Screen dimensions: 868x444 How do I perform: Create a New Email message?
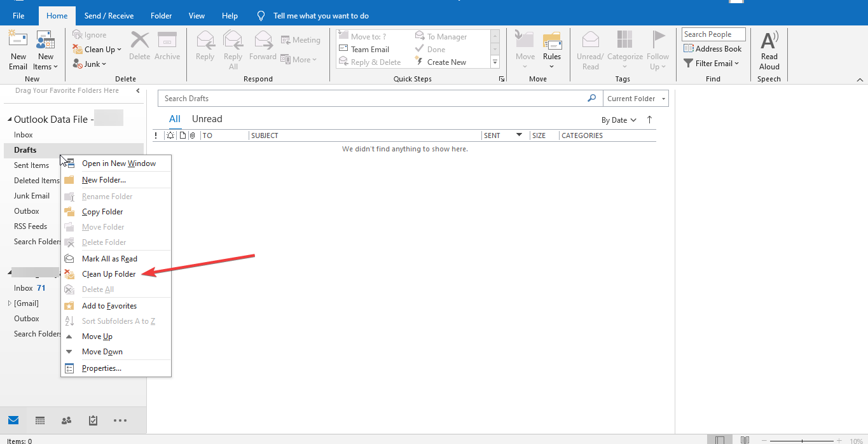[x=18, y=51]
